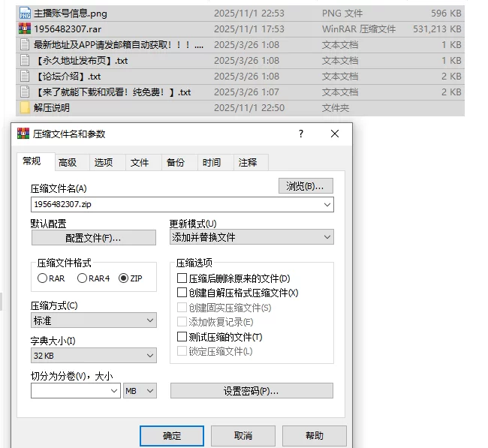Screen dimensions: 488x448
Task: Open the split volume size combo box
Action: [76, 391]
